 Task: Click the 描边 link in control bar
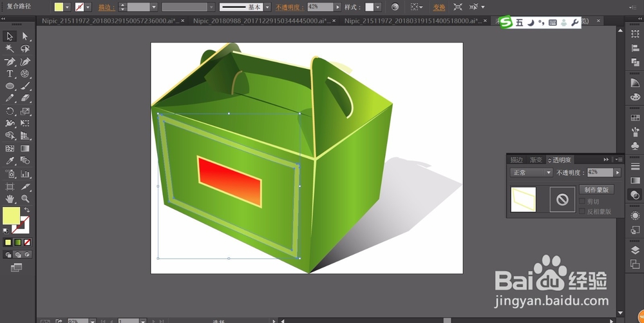(106, 7)
